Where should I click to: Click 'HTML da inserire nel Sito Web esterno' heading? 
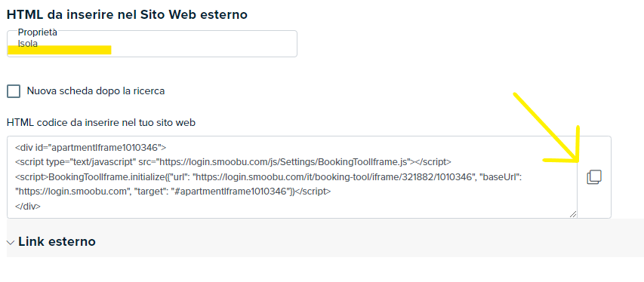[127, 15]
